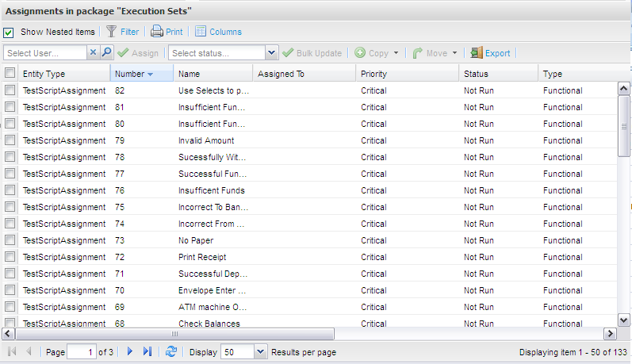The width and height of the screenshot is (632, 364).
Task: Go to the next page arrow
Action: tap(130, 351)
